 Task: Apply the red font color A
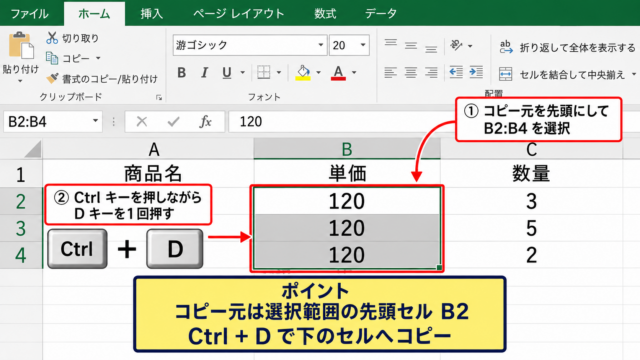pyautogui.click(x=338, y=73)
